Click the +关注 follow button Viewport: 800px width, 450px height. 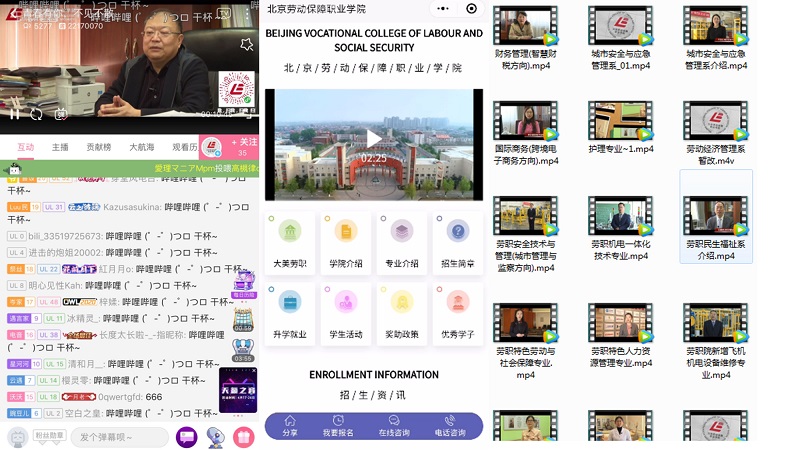(x=244, y=147)
